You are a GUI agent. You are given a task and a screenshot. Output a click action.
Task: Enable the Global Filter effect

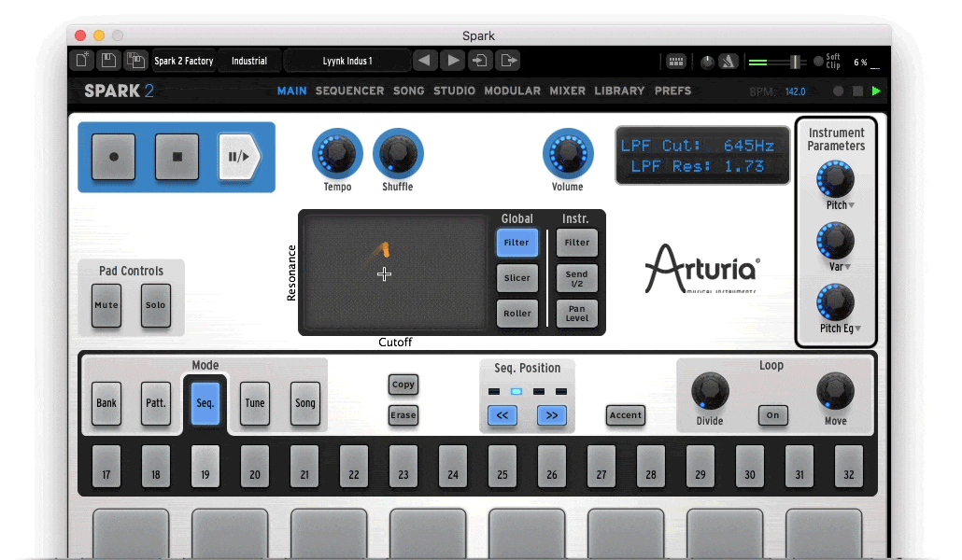tap(516, 243)
